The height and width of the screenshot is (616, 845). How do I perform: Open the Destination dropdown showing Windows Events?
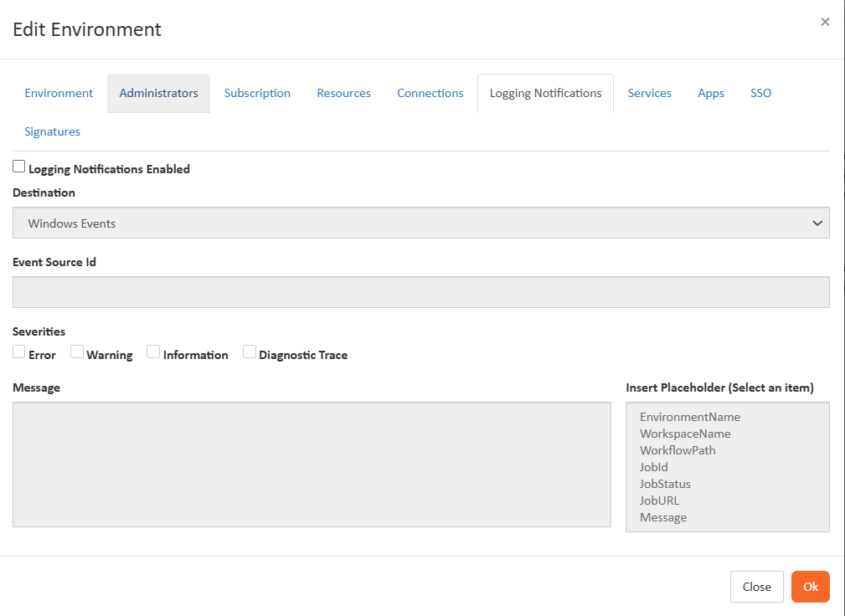421,223
